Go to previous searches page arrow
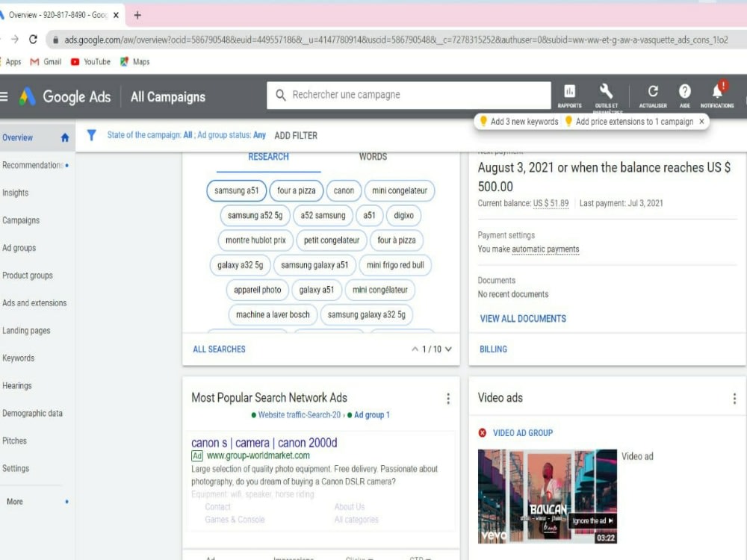 [x=415, y=349]
